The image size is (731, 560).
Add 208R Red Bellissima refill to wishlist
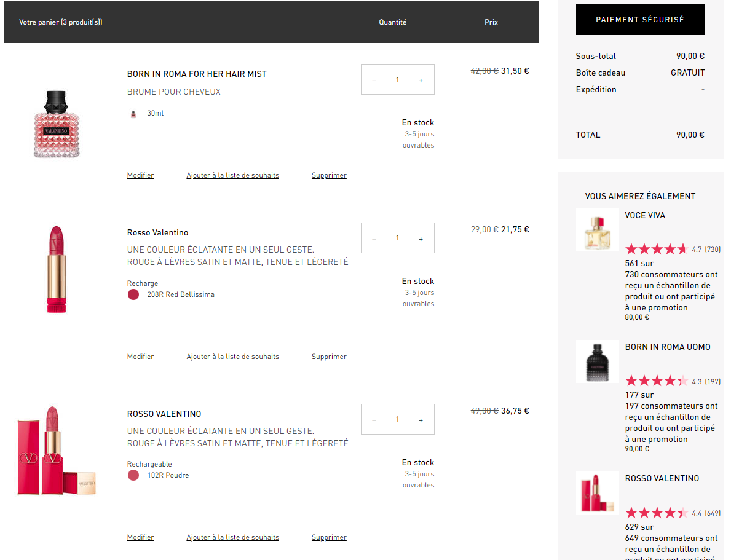click(x=232, y=357)
